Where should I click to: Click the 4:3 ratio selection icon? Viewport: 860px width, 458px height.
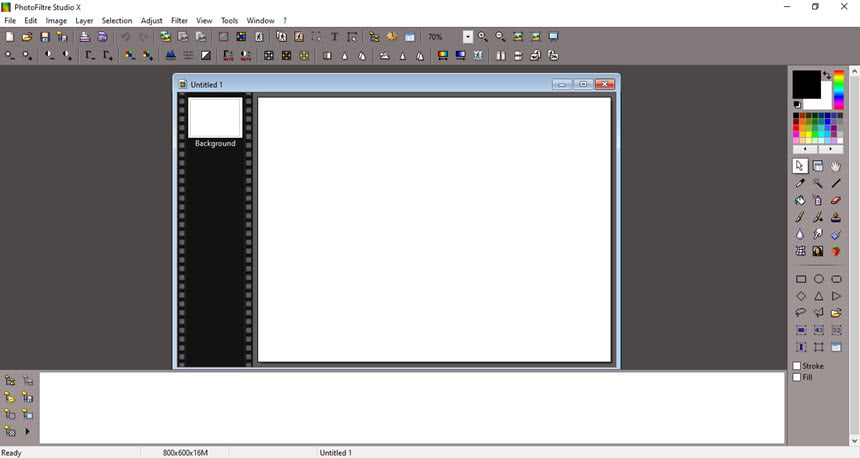pyautogui.click(x=818, y=330)
